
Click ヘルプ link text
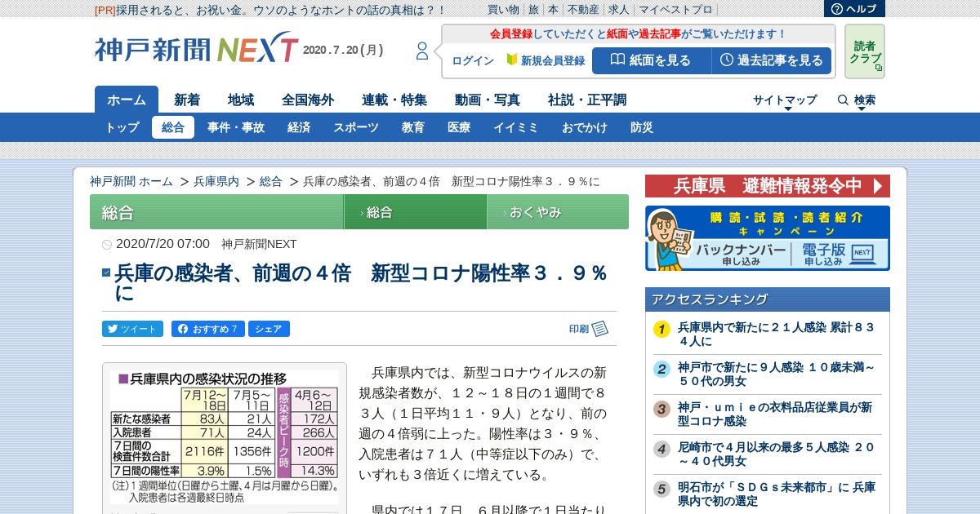point(861,9)
